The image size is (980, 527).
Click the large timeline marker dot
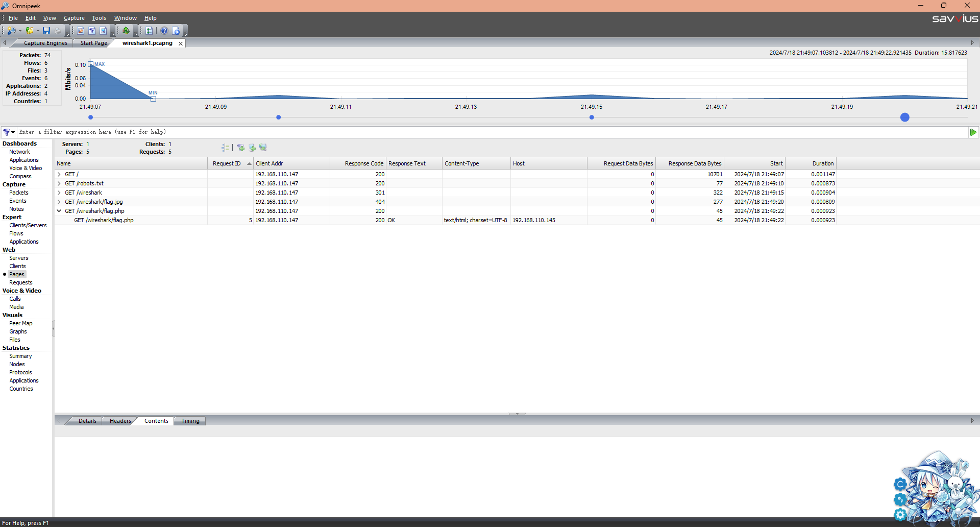tap(904, 117)
